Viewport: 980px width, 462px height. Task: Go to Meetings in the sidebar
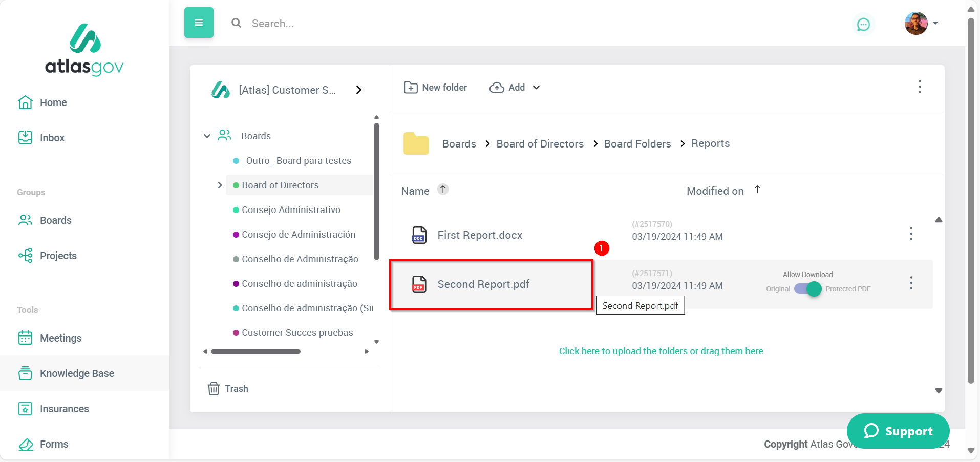pos(60,338)
